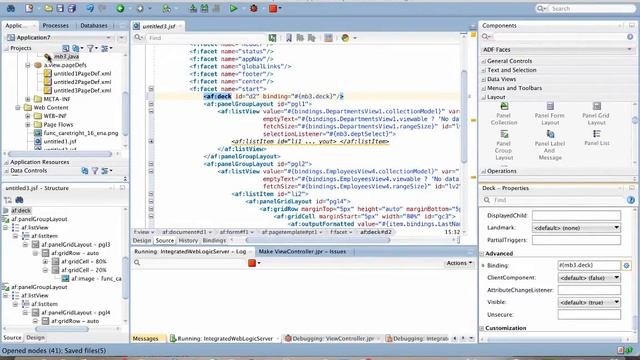Toggle bookmark icon in editor toolbar

[x=289, y=38]
